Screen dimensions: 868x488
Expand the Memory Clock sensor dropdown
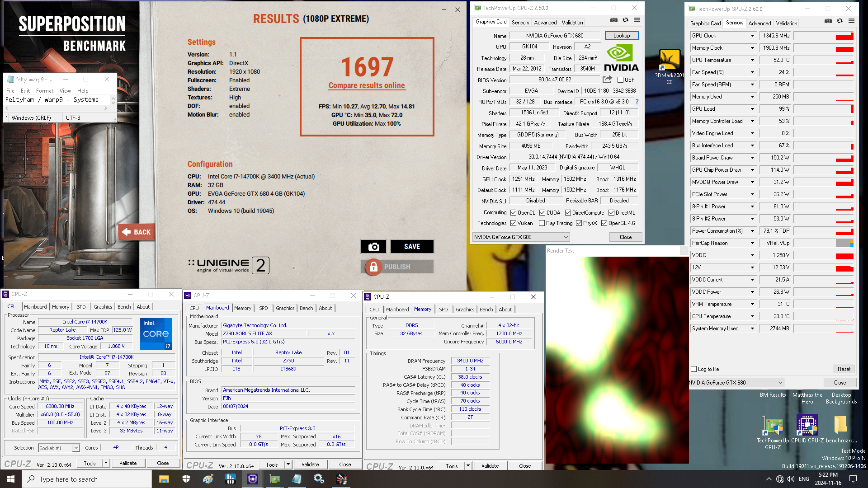click(752, 48)
